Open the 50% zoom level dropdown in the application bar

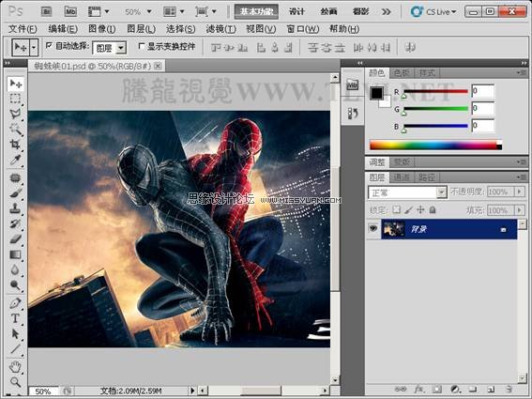pyautogui.click(x=149, y=12)
